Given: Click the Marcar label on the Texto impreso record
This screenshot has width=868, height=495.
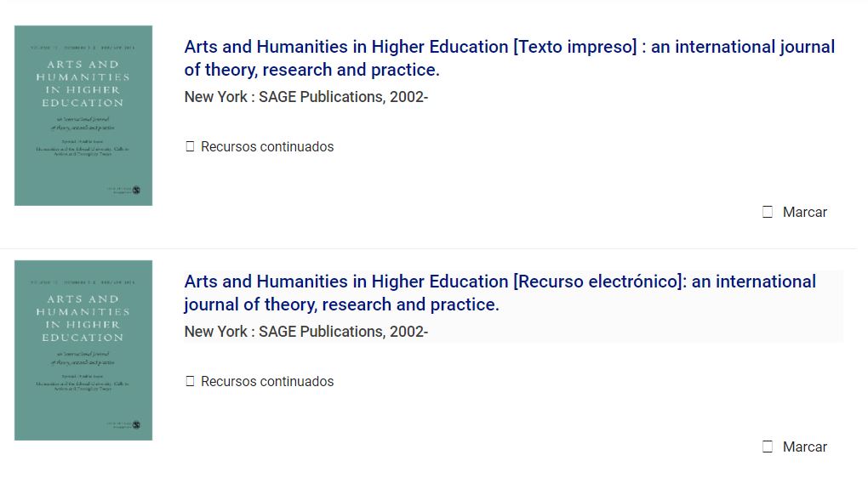Looking at the screenshot, I should coord(804,213).
